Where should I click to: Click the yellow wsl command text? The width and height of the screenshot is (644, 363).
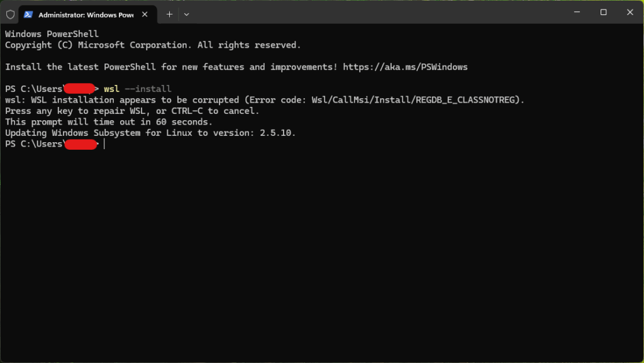111,89
